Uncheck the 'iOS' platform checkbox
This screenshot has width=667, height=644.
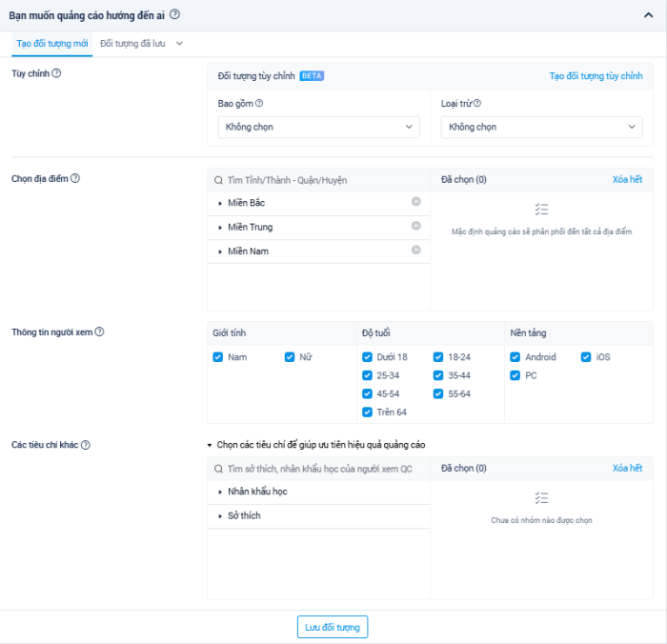(586, 357)
